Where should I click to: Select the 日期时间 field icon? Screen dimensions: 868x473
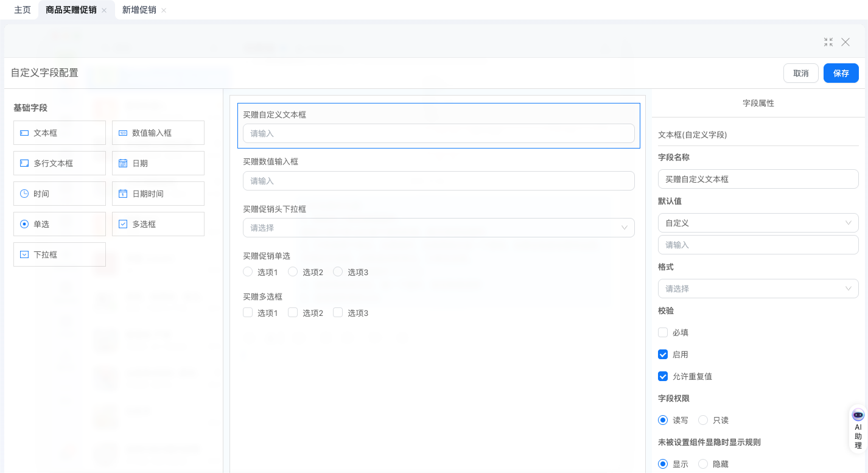click(x=123, y=194)
